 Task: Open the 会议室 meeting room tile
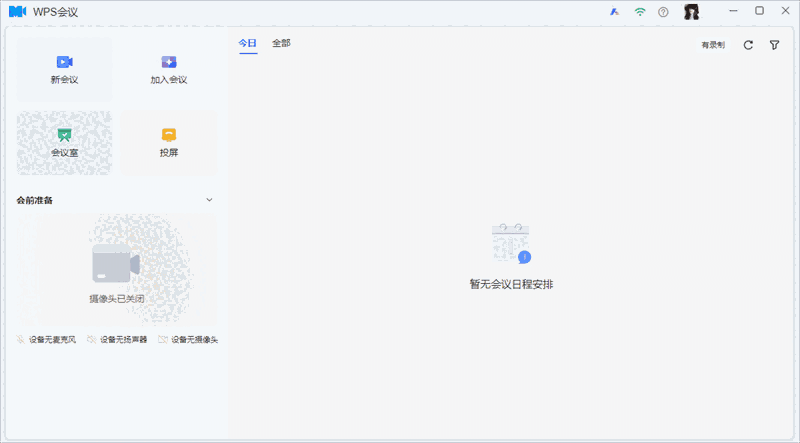pyautogui.click(x=64, y=143)
